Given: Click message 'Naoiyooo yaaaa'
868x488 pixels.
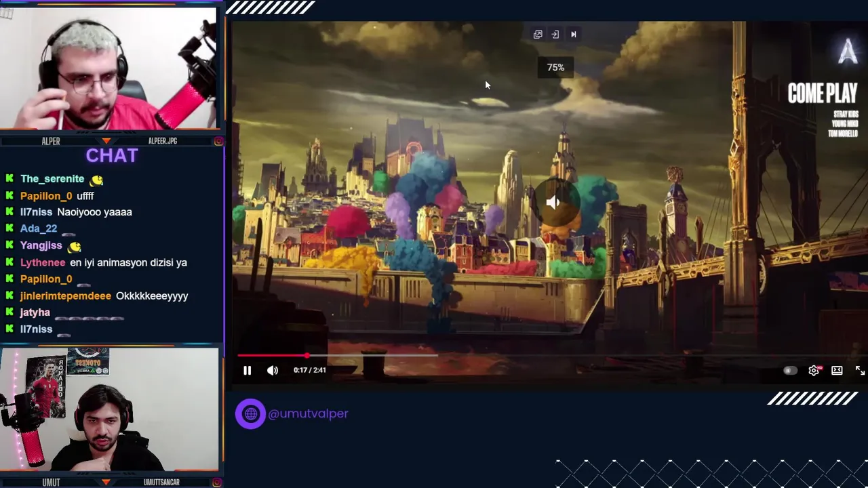Looking at the screenshot, I should [94, 212].
